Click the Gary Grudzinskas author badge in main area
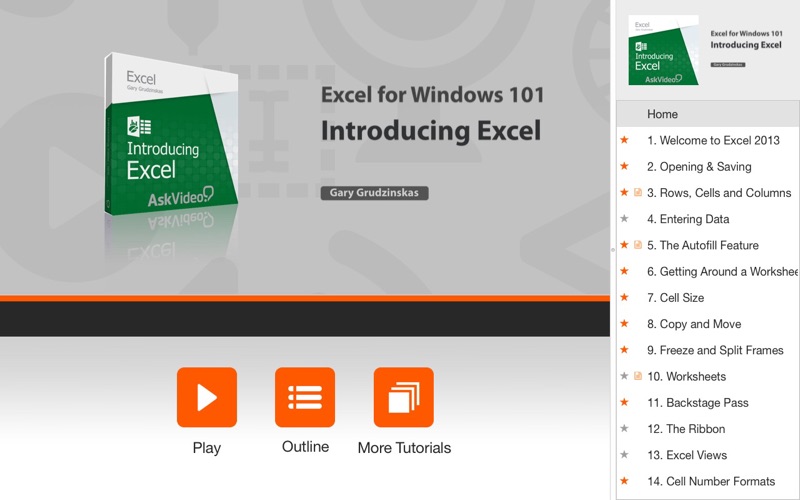The width and height of the screenshot is (800, 500). tap(374, 193)
